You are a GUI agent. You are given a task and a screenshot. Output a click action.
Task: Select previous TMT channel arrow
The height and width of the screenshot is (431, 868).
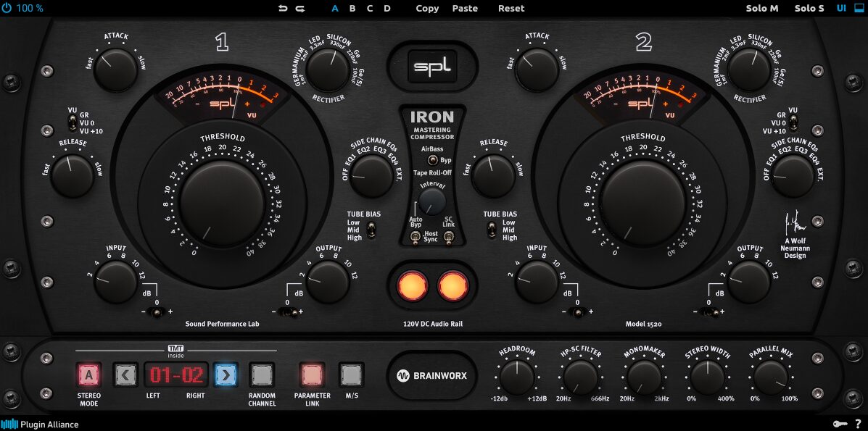[125, 376]
